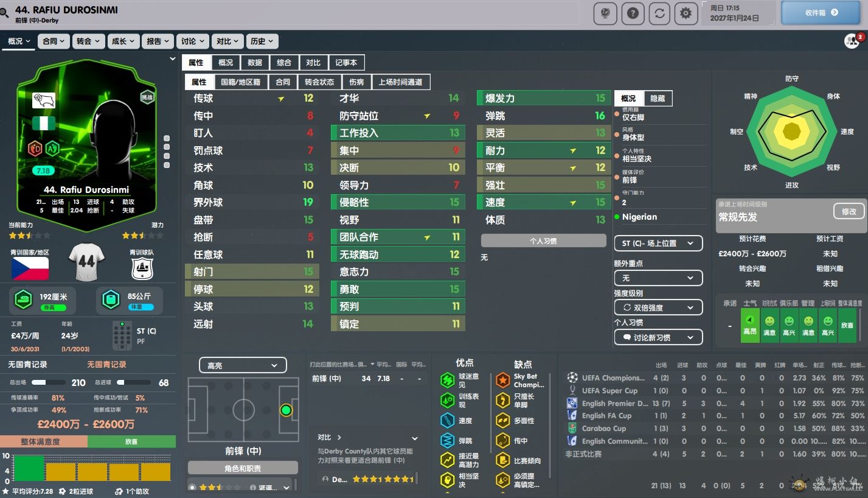The image size is (868, 498).
Task: Switch to the 伤病 sub-tab
Action: [356, 82]
